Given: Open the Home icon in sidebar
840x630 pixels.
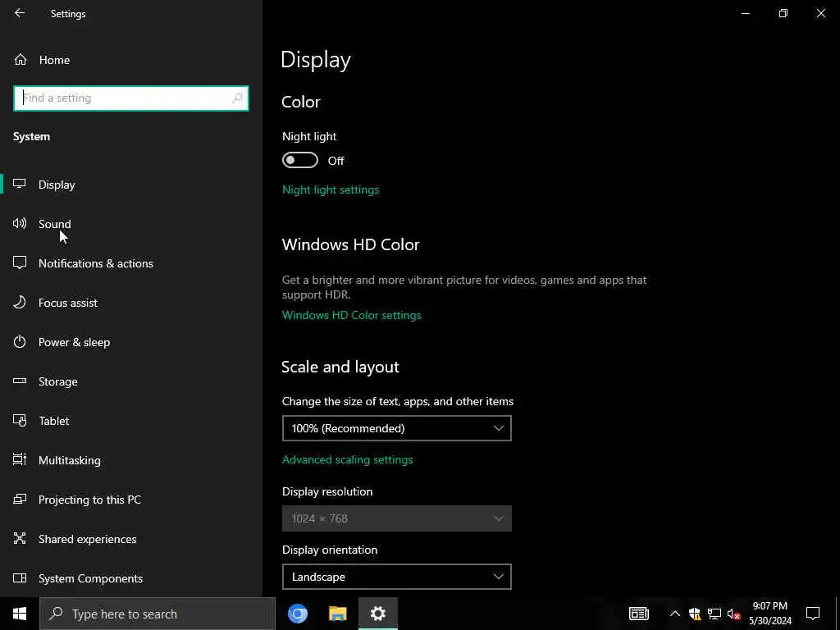Looking at the screenshot, I should (x=21, y=59).
